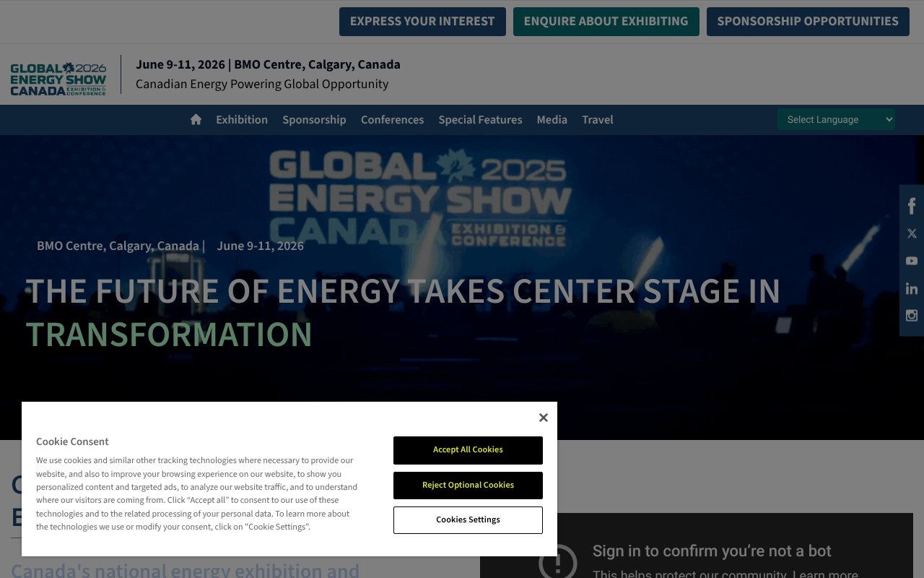Click the exclamation icon next to sign-in notice

click(557, 564)
